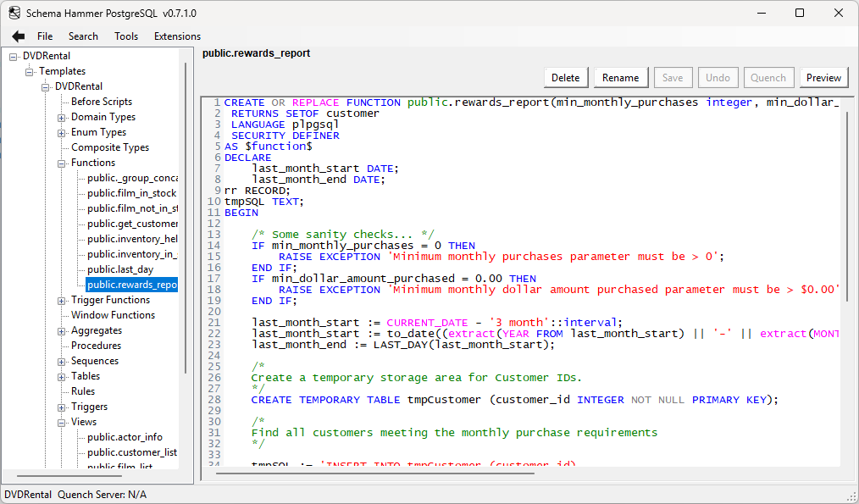Click the Rename button

click(620, 77)
